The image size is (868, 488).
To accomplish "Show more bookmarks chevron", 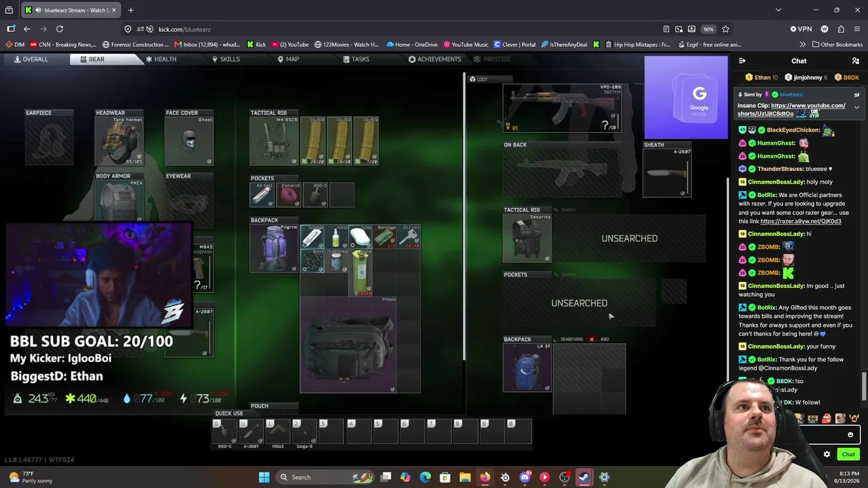I will tap(803, 45).
